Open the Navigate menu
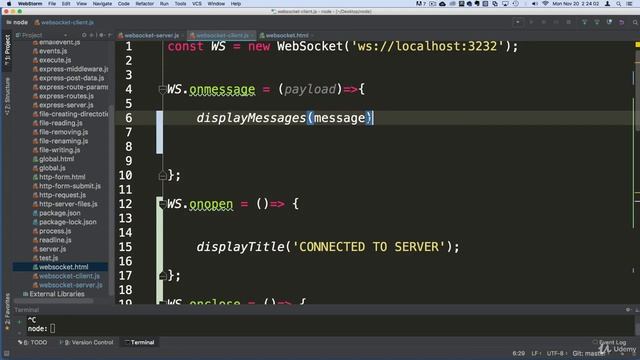Screen dimensions: 640x360 coord(102,4)
